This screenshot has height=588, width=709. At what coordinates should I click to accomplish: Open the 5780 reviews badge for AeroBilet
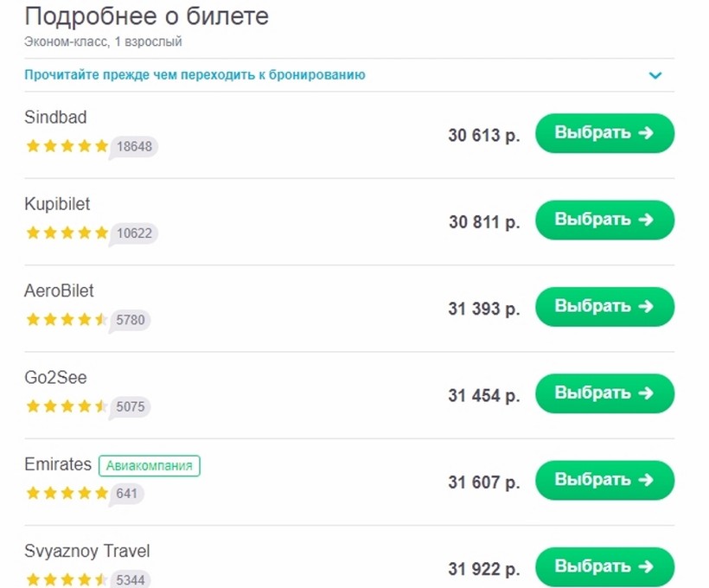click(x=131, y=320)
